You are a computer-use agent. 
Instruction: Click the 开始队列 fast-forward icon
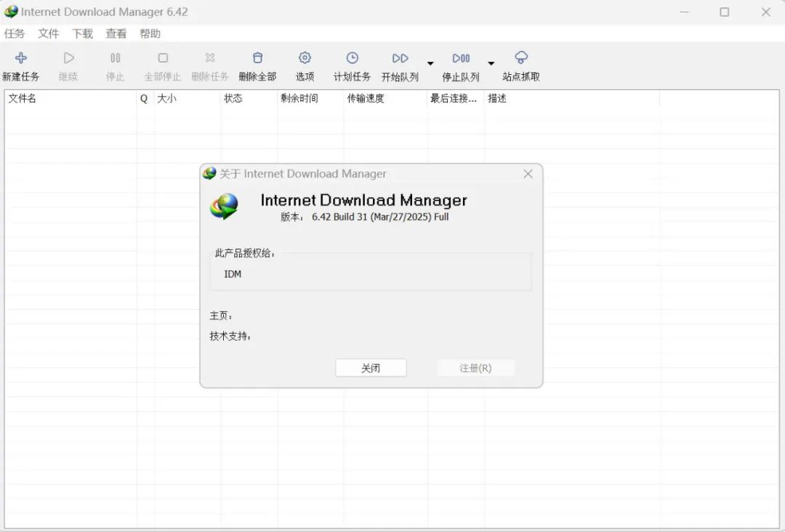pyautogui.click(x=400, y=59)
